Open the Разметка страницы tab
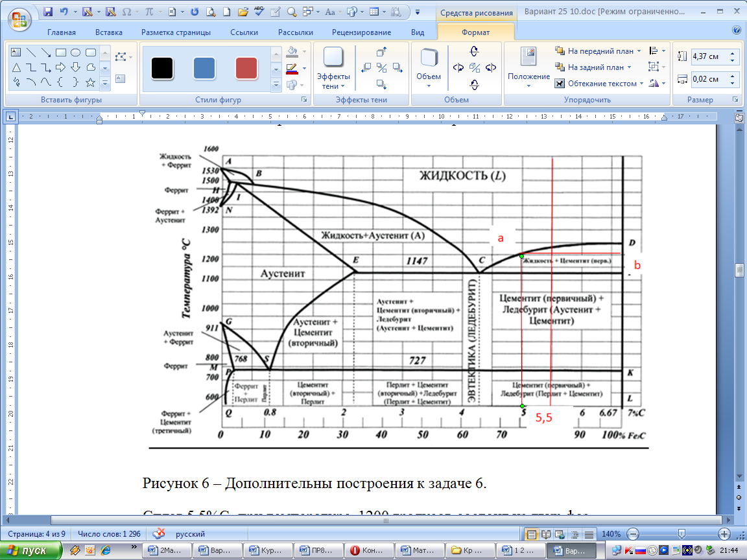 click(176, 32)
